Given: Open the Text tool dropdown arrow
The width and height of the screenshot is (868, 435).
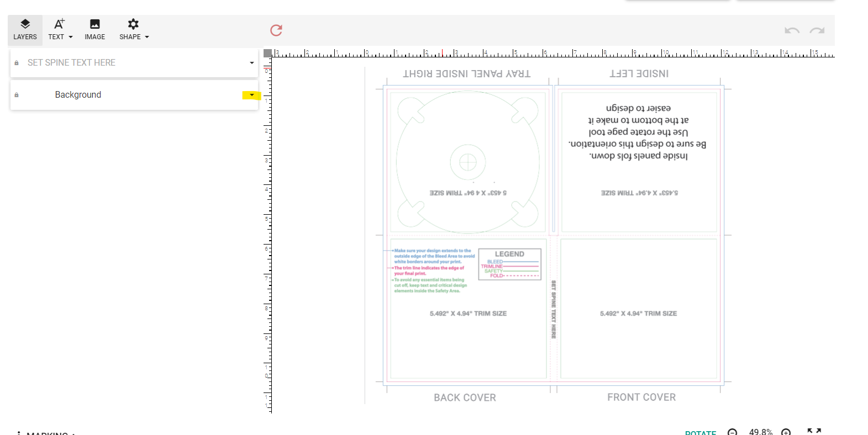Looking at the screenshot, I should pyautogui.click(x=71, y=37).
